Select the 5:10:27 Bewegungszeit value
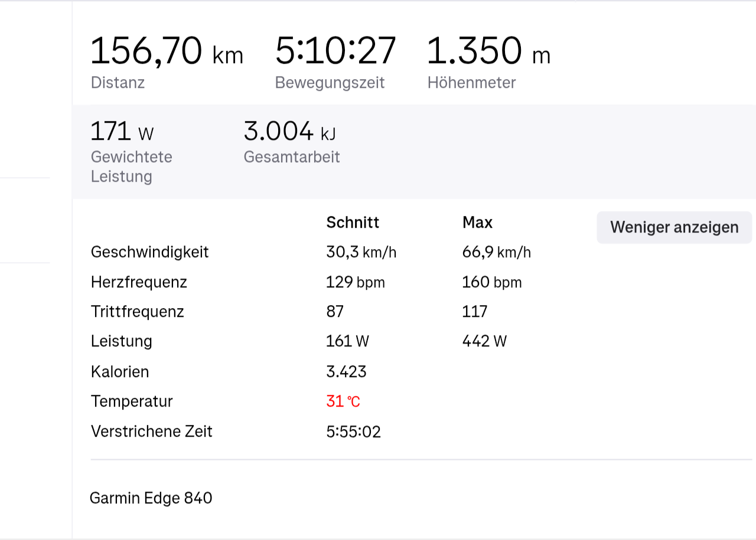This screenshot has height=540, width=756. pyautogui.click(x=335, y=51)
